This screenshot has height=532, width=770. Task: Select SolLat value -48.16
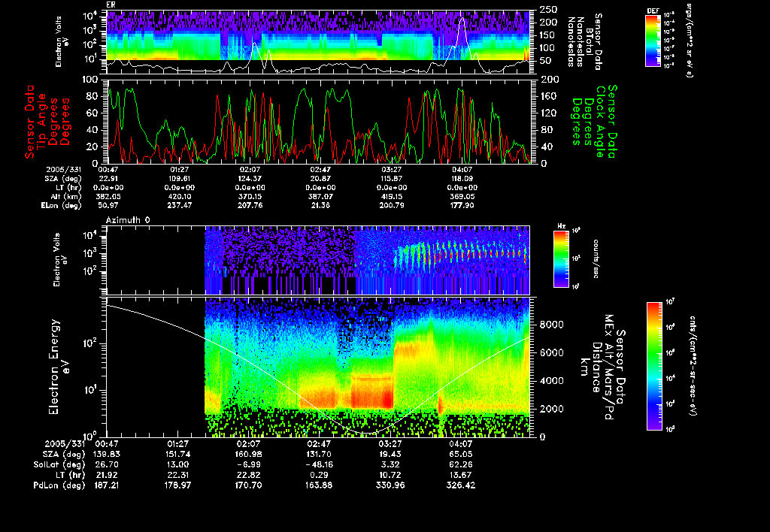319,465
